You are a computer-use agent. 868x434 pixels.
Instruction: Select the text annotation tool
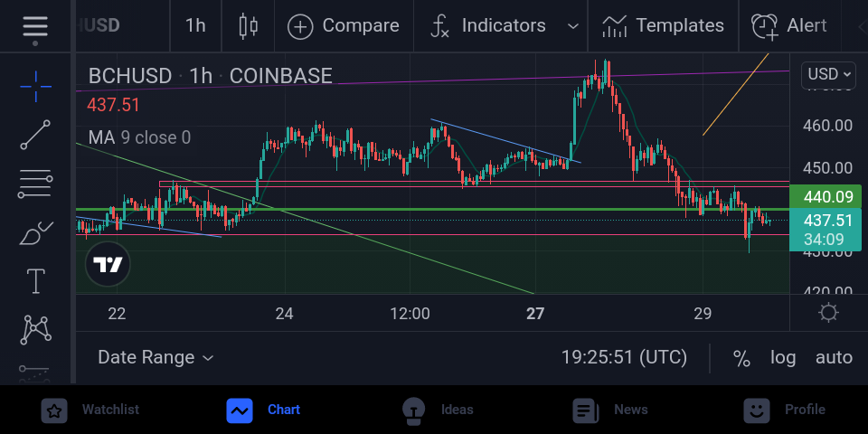tap(35, 280)
